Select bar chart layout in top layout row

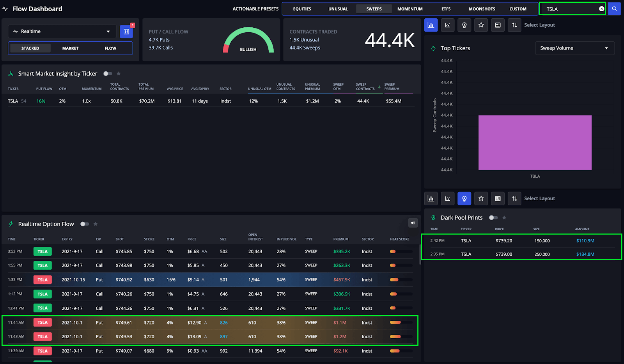(x=431, y=25)
